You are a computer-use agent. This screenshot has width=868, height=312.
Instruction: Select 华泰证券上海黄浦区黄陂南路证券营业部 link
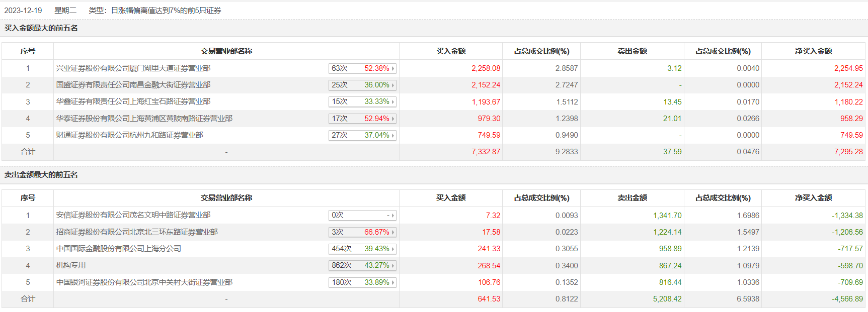[144, 119]
